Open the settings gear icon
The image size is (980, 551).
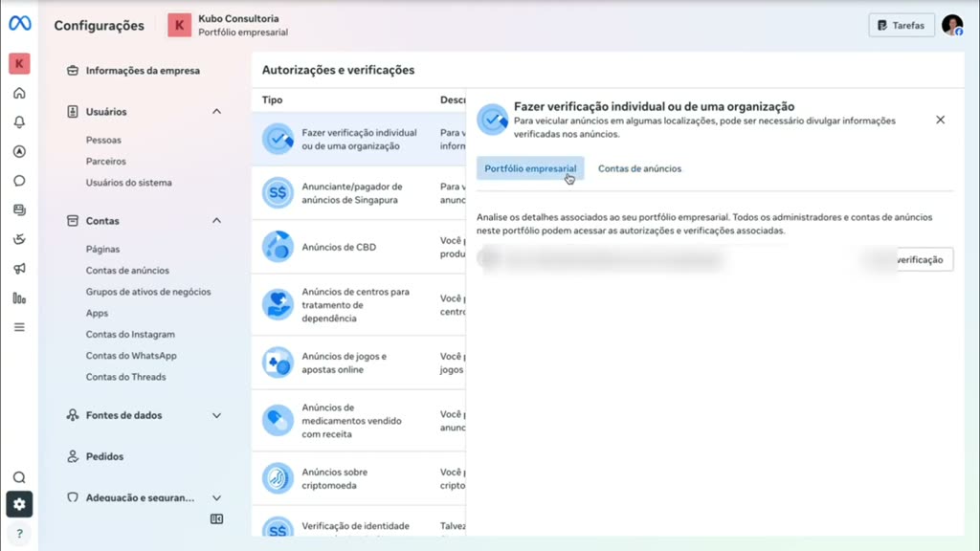[x=19, y=504]
